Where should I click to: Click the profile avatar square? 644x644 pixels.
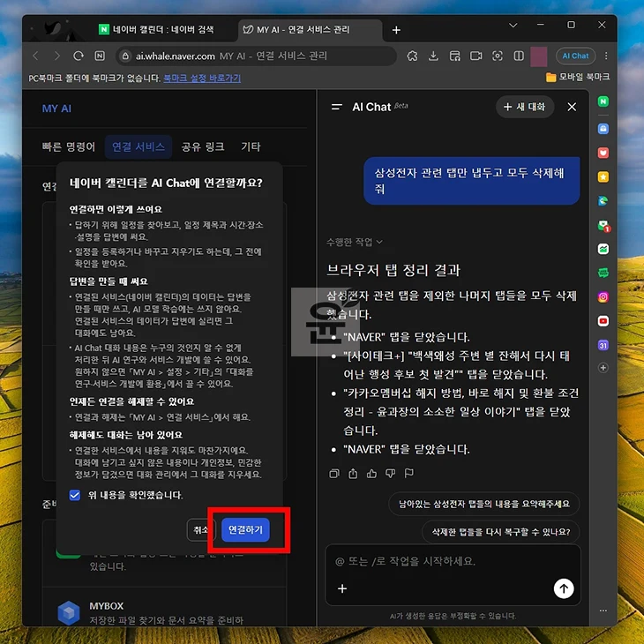pyautogui.click(x=538, y=56)
